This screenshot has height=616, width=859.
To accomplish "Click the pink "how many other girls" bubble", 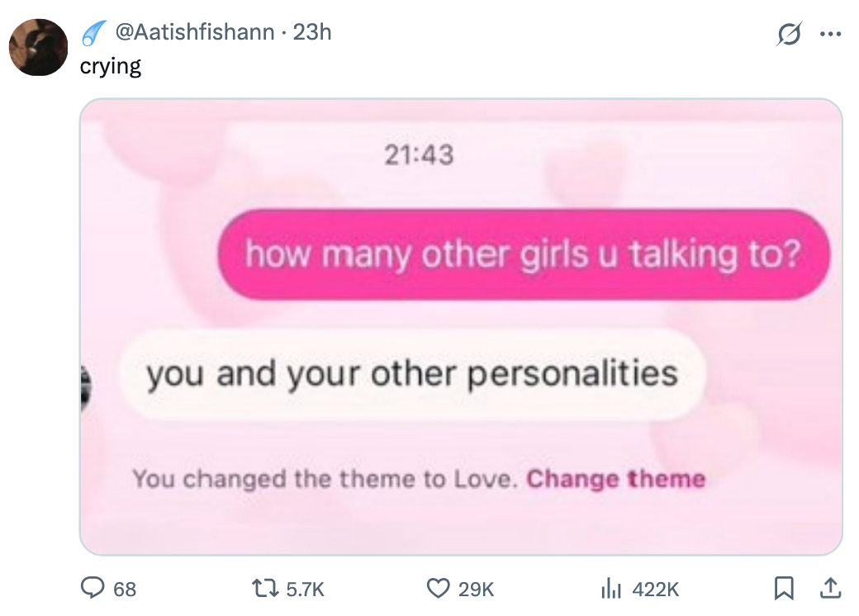I will (x=522, y=254).
